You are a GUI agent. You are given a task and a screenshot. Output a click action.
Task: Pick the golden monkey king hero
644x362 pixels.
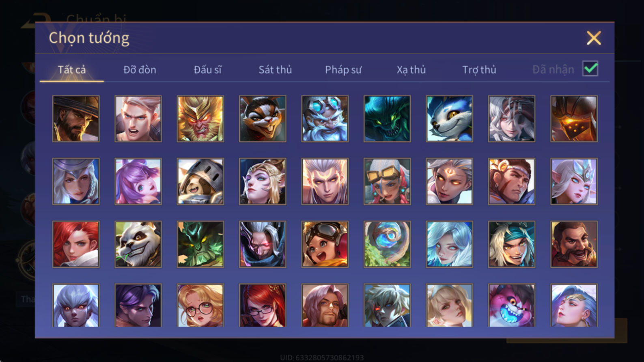point(200,119)
